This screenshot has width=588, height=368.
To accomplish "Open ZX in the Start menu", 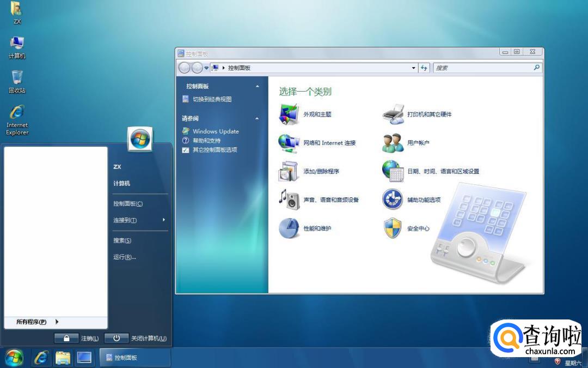I will 118,167.
